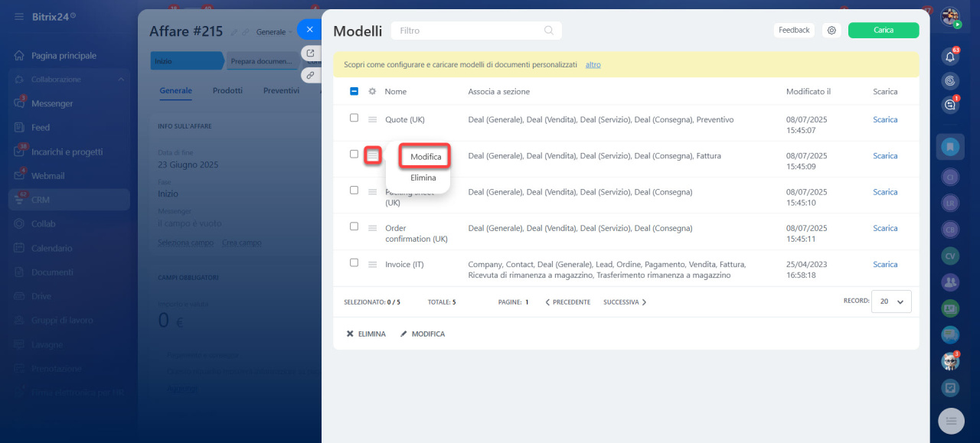Toggle the select-all checkbox in header
980x443 pixels.
[x=354, y=91]
